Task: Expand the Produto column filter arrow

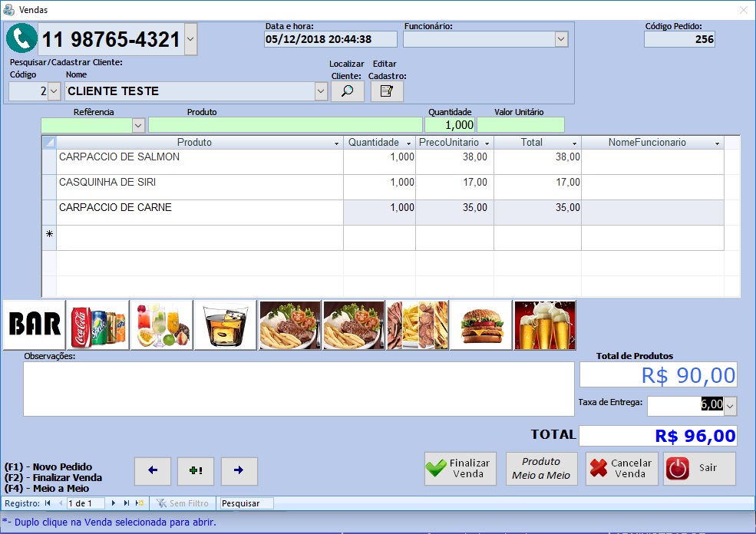Action: [x=335, y=142]
